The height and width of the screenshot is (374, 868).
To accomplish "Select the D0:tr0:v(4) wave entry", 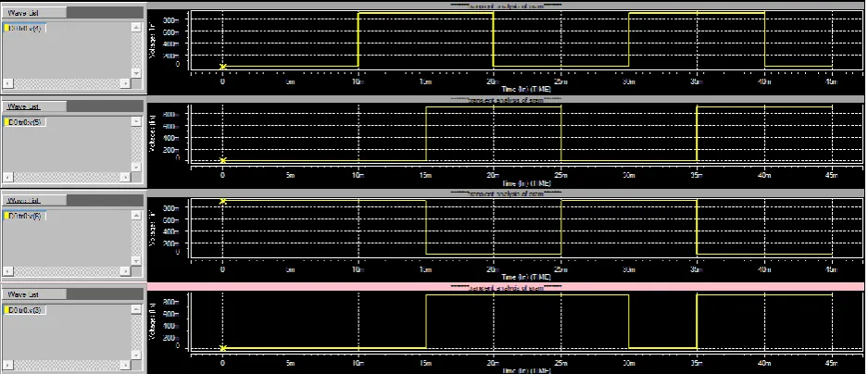I will tap(25, 28).
